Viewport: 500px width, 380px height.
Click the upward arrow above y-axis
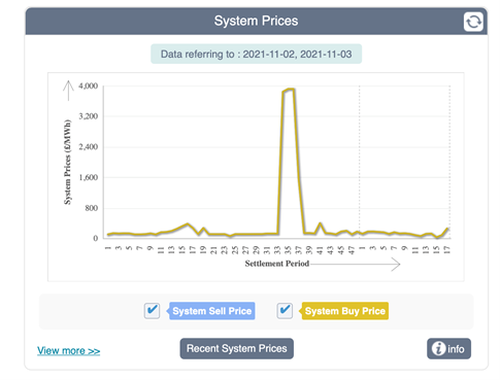(68, 90)
